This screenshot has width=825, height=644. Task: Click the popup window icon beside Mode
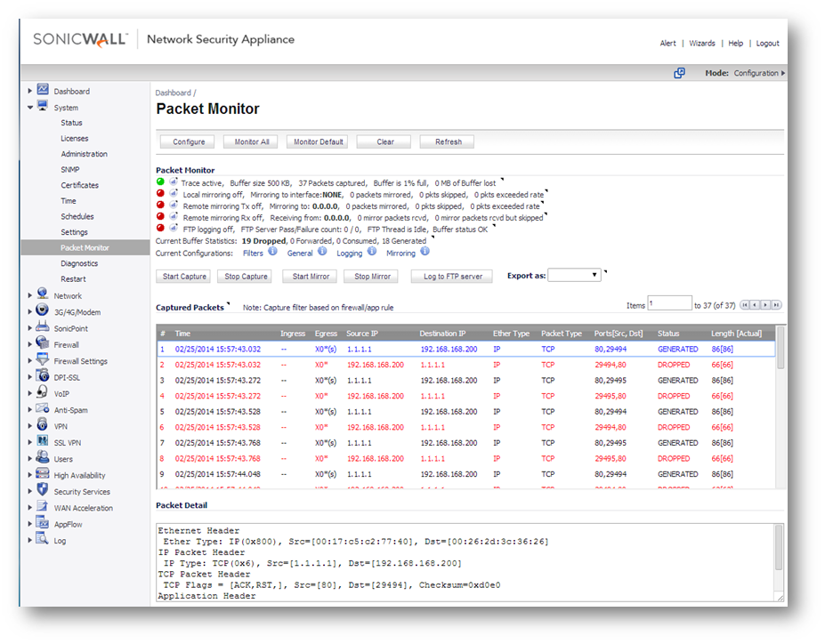(679, 73)
